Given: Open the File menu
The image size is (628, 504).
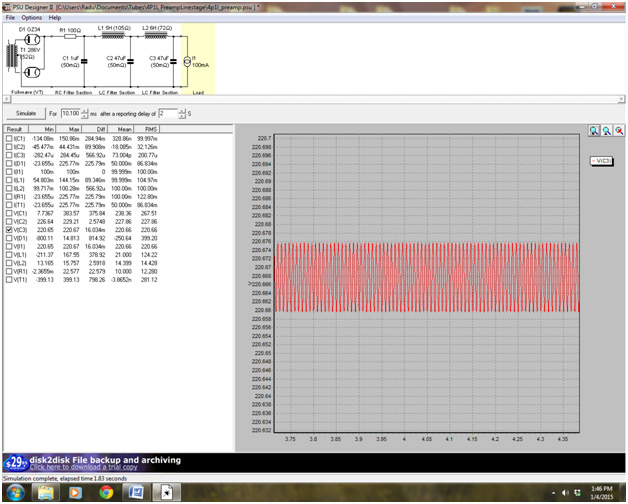Looking at the screenshot, I should pos(10,17).
